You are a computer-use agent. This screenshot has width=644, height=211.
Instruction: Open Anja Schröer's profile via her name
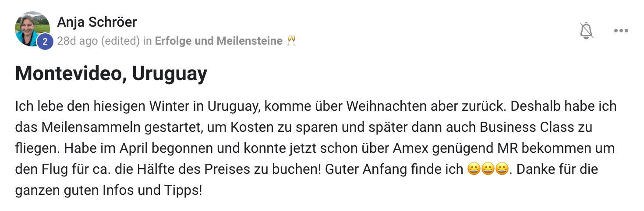click(x=97, y=21)
